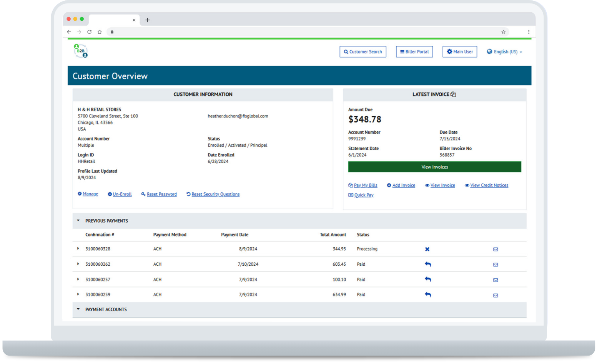The width and height of the screenshot is (597, 364).
Task: Email receipt for payment 3100060259
Action: click(496, 295)
